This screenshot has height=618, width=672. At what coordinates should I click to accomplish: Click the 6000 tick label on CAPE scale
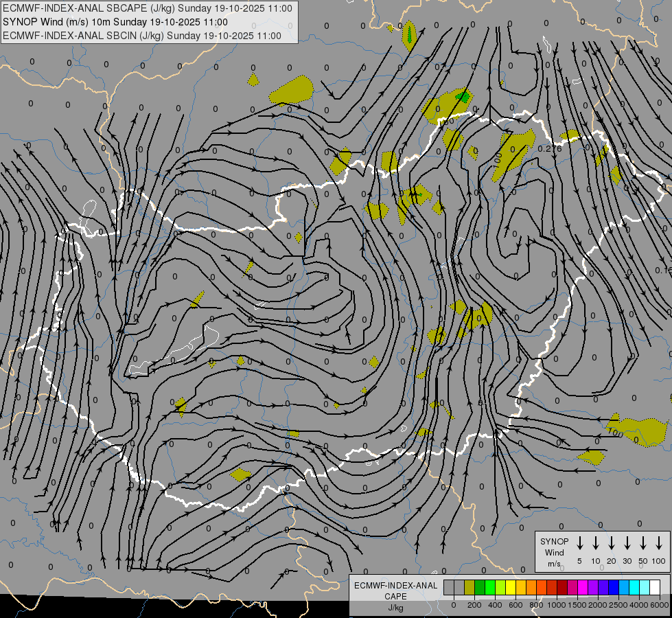[x=660, y=605]
